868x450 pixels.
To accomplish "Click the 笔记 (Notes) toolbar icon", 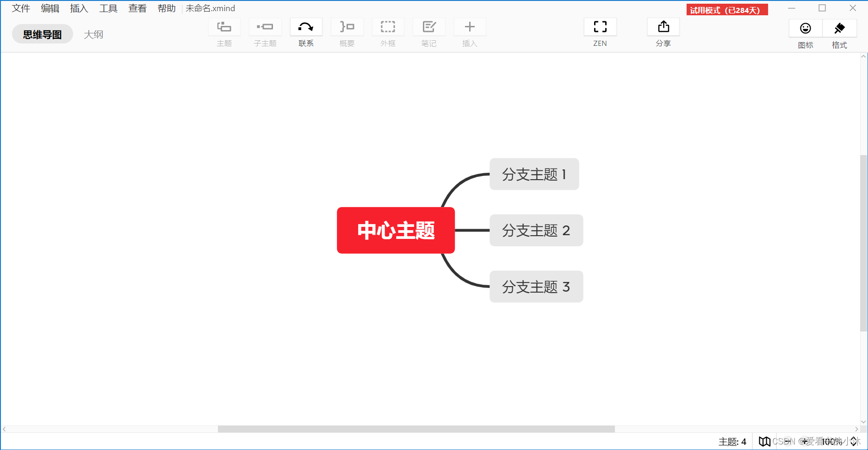I will point(429,27).
